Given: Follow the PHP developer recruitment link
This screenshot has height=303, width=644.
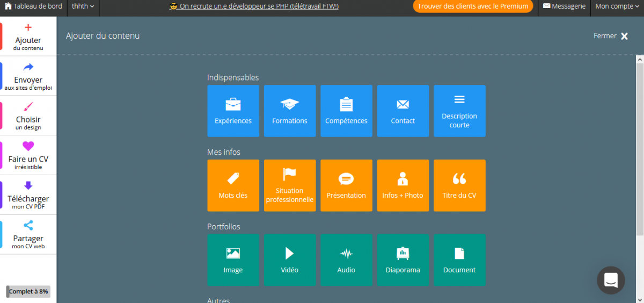Looking at the screenshot, I should (x=254, y=6).
